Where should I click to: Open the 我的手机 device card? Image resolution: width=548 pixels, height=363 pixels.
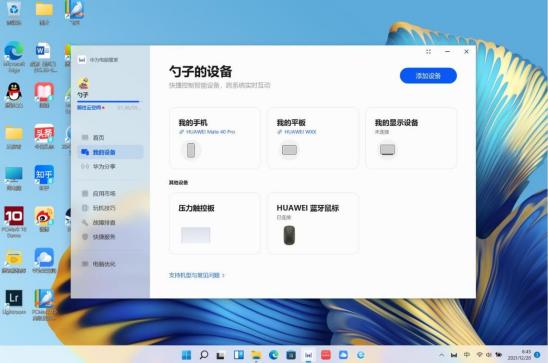[215, 138]
